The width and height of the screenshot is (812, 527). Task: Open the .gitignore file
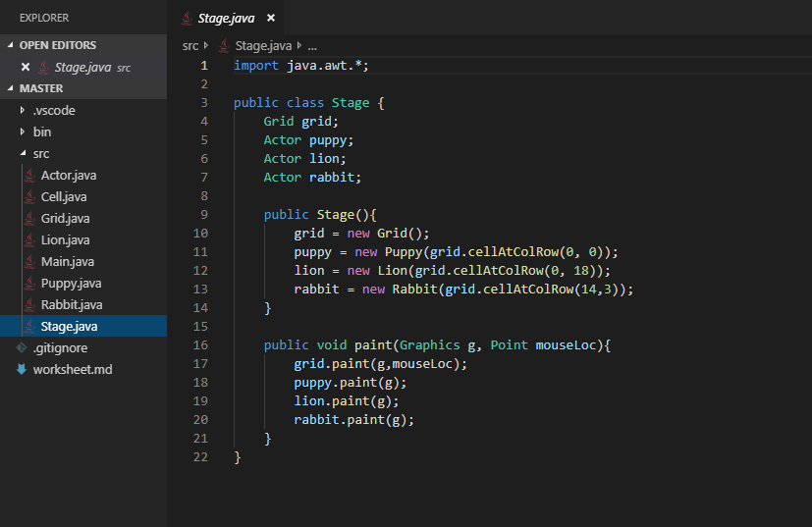click(60, 347)
